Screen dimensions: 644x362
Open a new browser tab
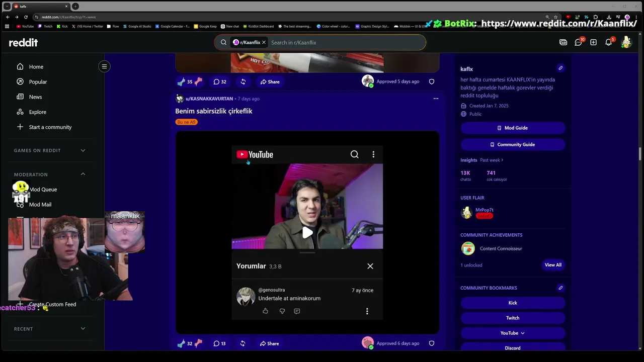(75, 7)
